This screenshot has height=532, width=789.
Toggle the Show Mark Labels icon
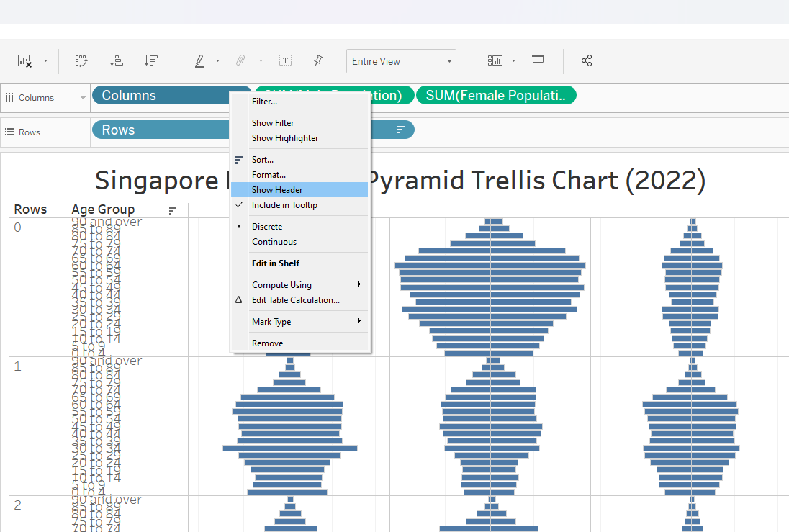285,61
